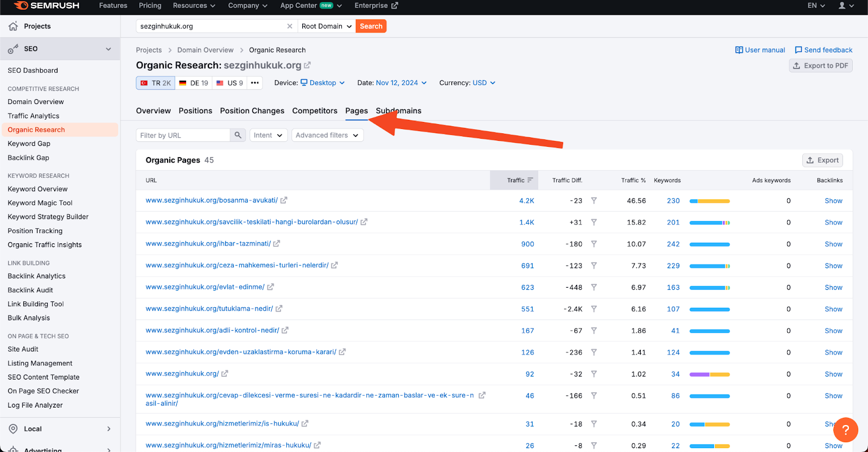Open savcilik-teskilati page external link icon
The height and width of the screenshot is (452, 868).
click(364, 222)
